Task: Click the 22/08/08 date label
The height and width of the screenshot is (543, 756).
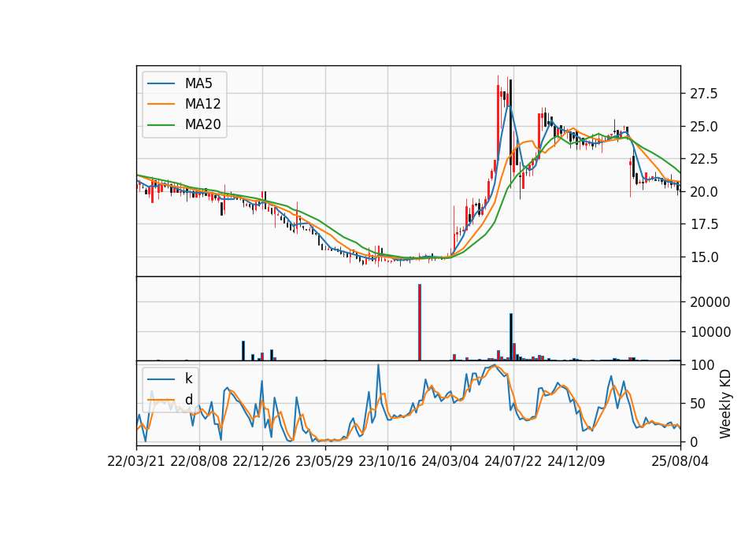Action: pos(199,461)
